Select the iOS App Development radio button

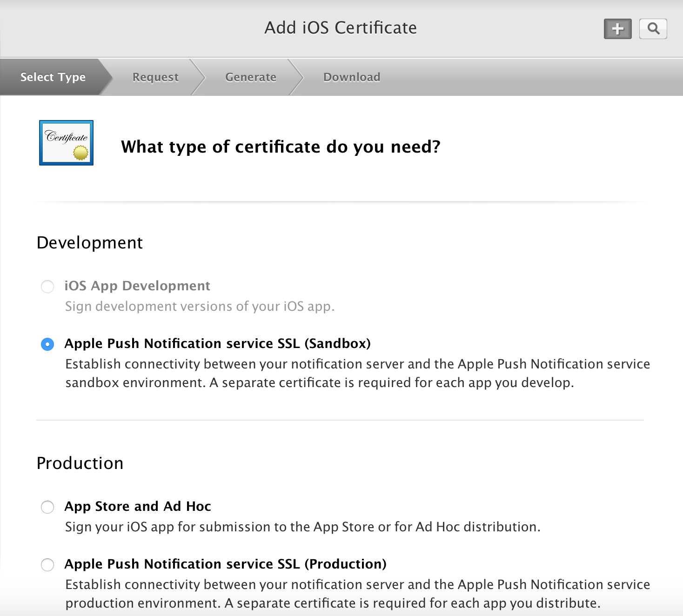[47, 287]
